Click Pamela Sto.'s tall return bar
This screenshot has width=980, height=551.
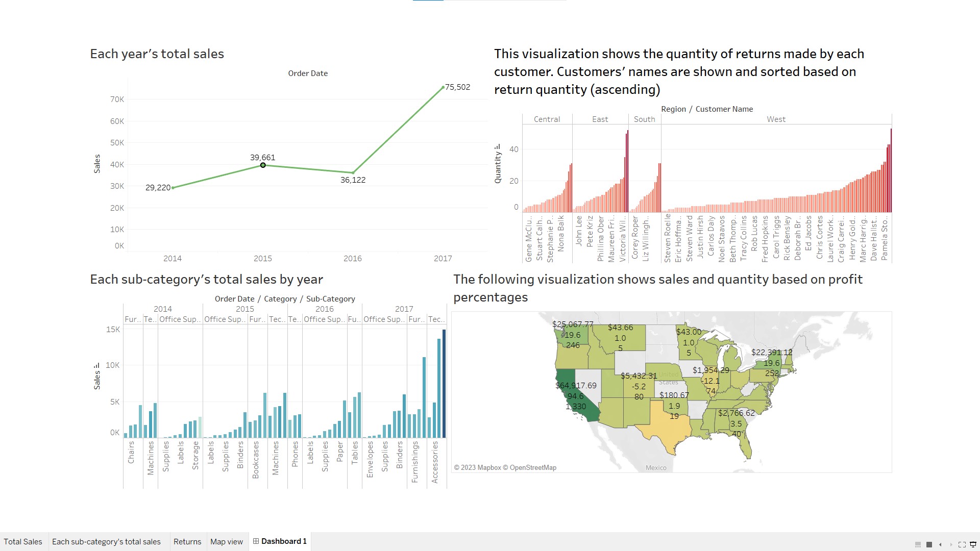point(890,168)
